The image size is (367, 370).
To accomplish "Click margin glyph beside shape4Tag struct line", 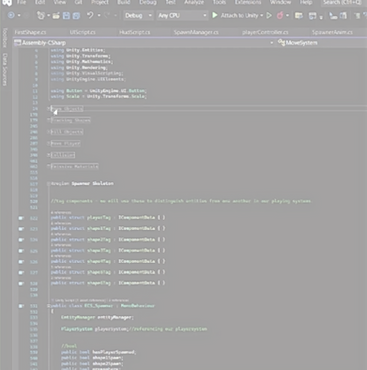I will 21,262.
